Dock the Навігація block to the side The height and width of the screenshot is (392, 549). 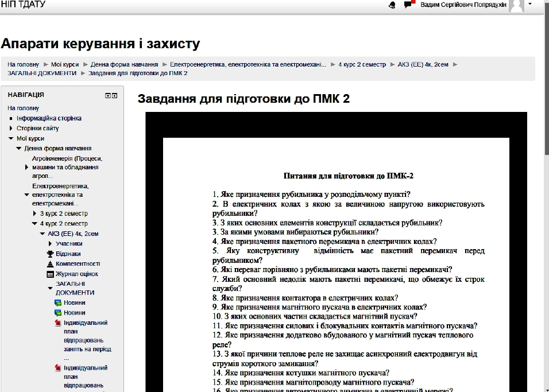coord(114,95)
